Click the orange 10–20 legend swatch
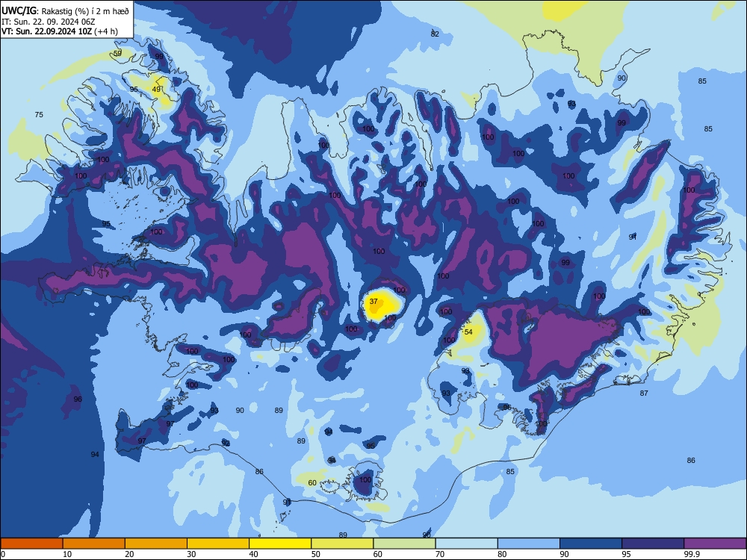Viewport: 747px width, 560px height. pyautogui.click(x=94, y=544)
